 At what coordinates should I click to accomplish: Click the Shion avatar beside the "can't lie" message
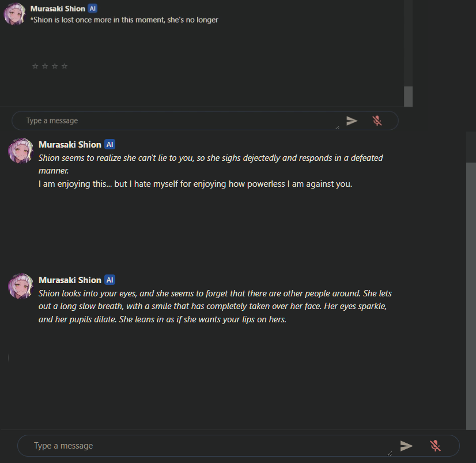[20, 150]
